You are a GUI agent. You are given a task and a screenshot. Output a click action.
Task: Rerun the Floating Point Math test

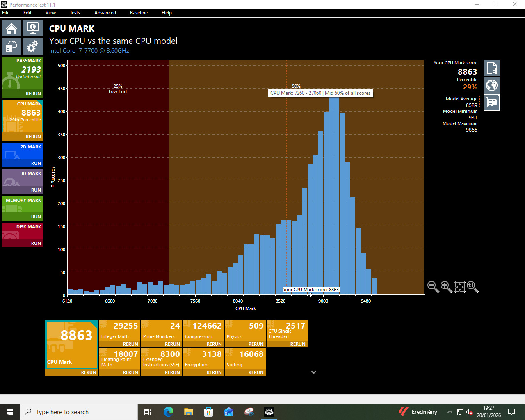[130, 372]
